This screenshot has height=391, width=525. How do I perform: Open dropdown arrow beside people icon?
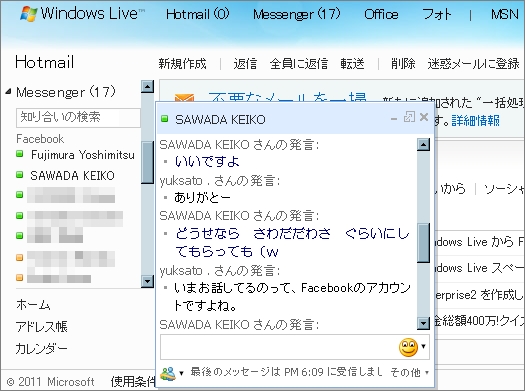tap(181, 373)
